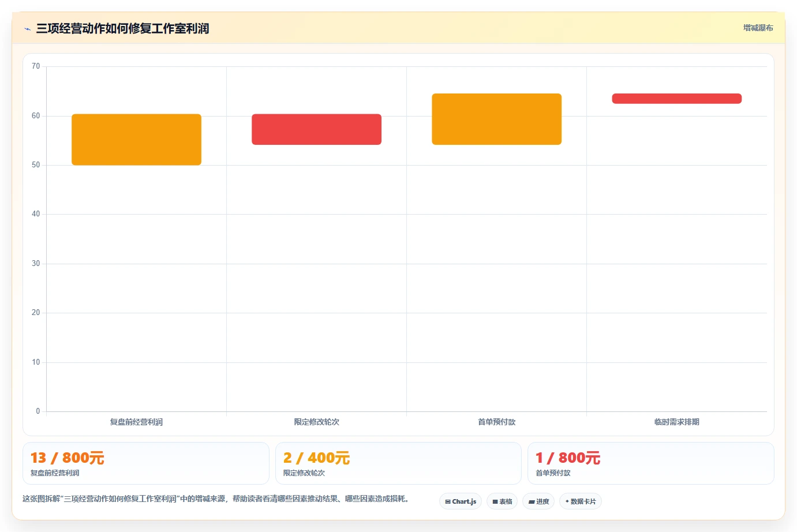Click the 13 / 800元 data card value
The height and width of the screenshot is (532, 797).
pyautogui.click(x=67, y=458)
